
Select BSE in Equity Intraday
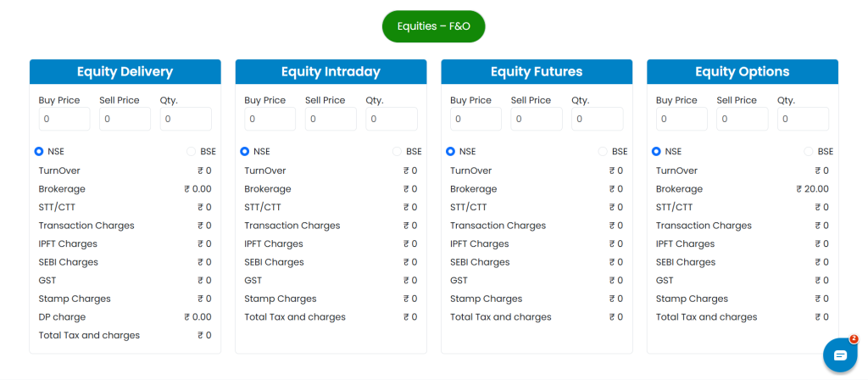pos(397,151)
